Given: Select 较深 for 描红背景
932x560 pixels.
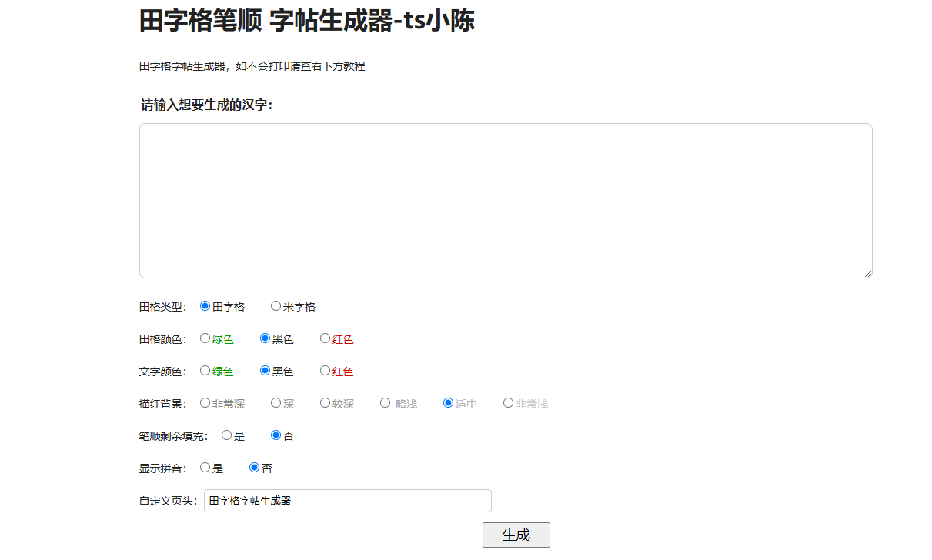Looking at the screenshot, I should (325, 403).
